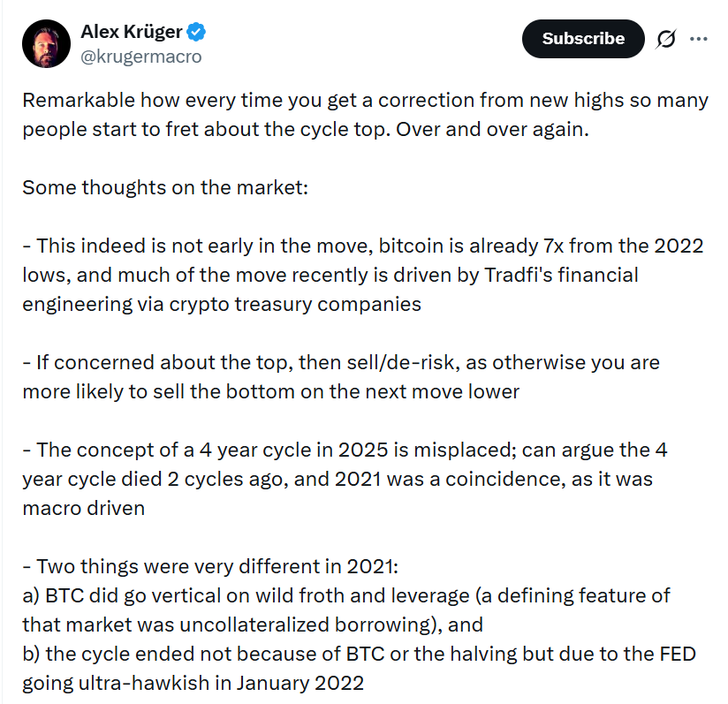
Task: Click the line "engineering via crypto treasury companies"
Action: pyautogui.click(x=222, y=305)
